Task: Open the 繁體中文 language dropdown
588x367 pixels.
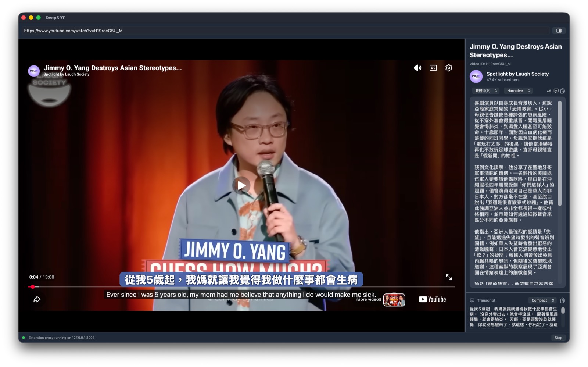Action: 485,91
